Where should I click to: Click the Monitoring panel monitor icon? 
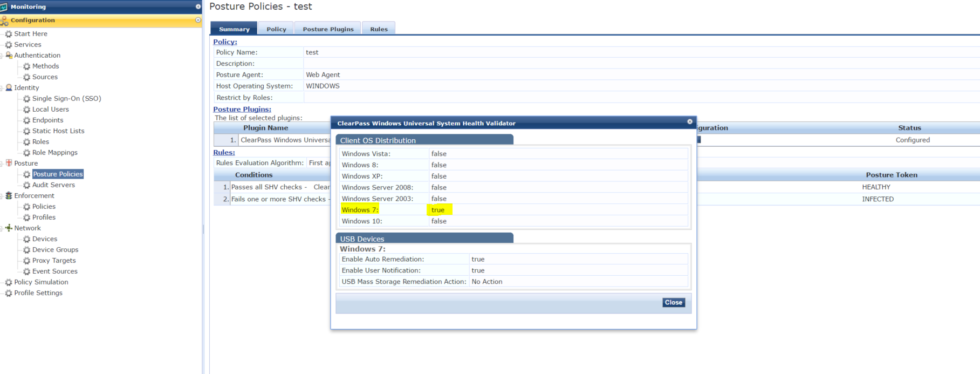[4, 7]
